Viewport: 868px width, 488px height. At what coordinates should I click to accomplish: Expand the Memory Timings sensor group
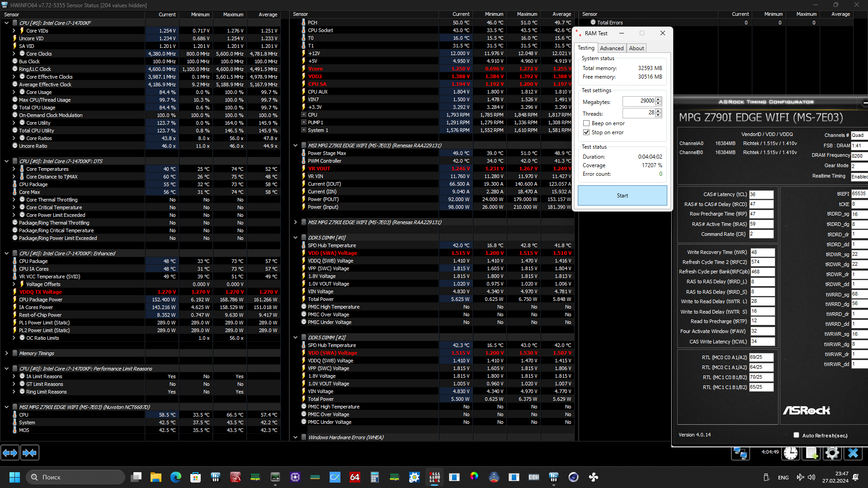click(6, 353)
